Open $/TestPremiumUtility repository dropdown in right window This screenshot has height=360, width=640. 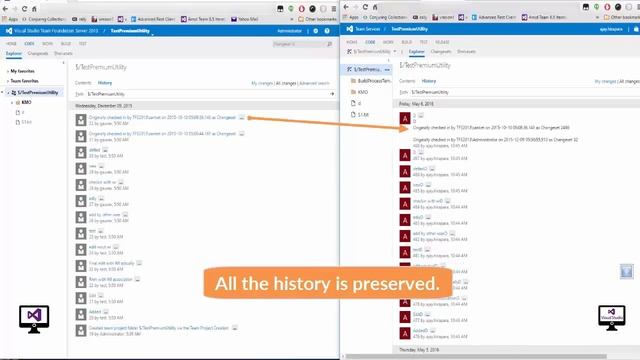tap(394, 51)
